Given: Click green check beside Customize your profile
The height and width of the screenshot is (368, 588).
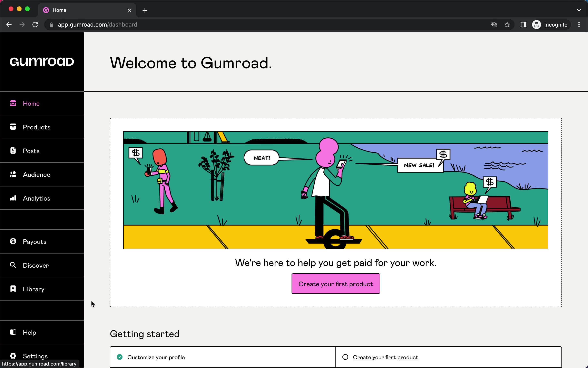Looking at the screenshot, I should 120,357.
